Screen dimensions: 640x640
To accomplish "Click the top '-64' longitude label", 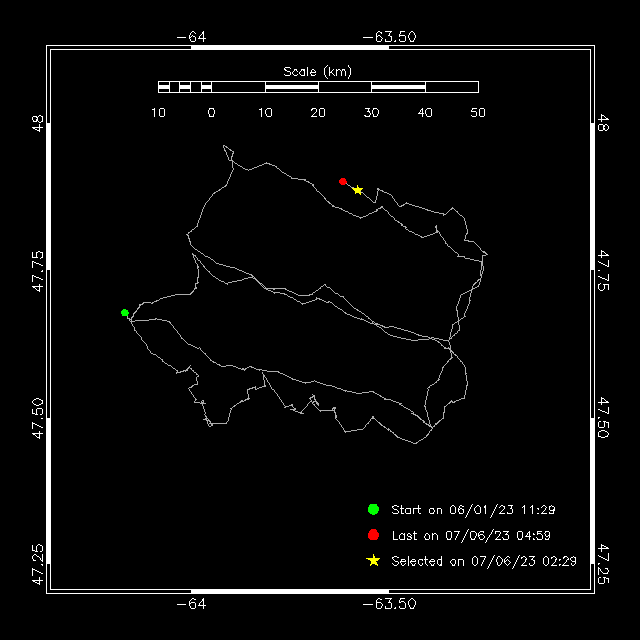I will pos(191,37).
